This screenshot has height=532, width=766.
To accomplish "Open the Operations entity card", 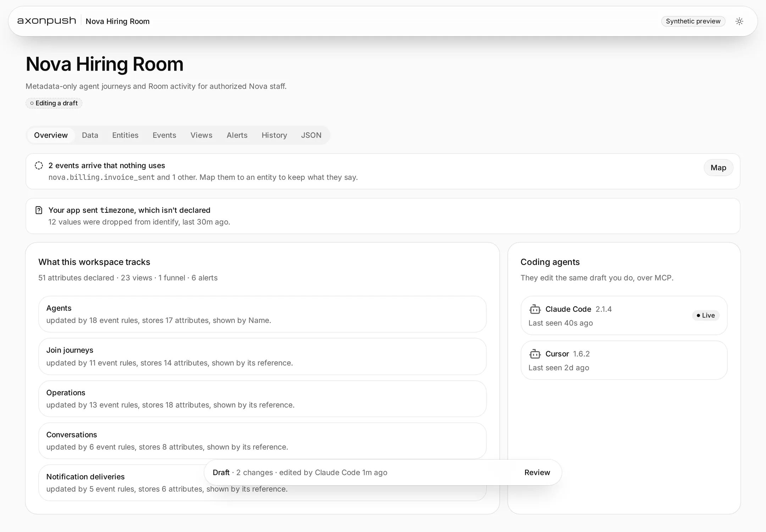I will 262,399.
